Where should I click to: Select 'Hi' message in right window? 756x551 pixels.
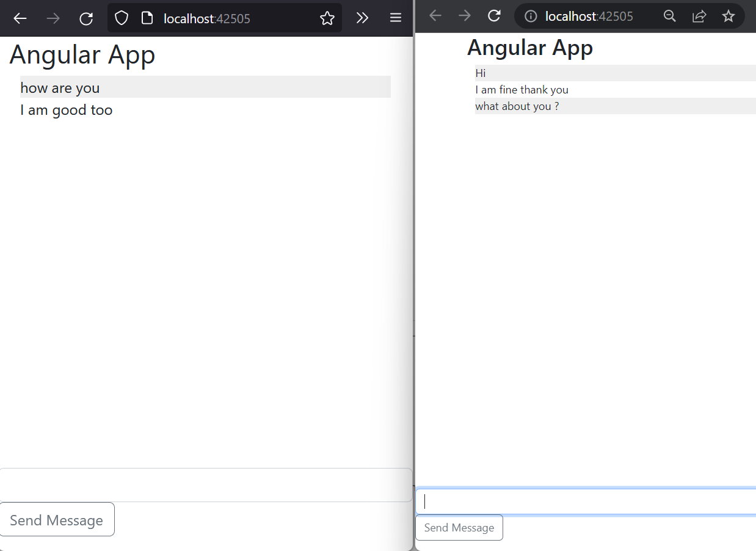click(x=616, y=73)
